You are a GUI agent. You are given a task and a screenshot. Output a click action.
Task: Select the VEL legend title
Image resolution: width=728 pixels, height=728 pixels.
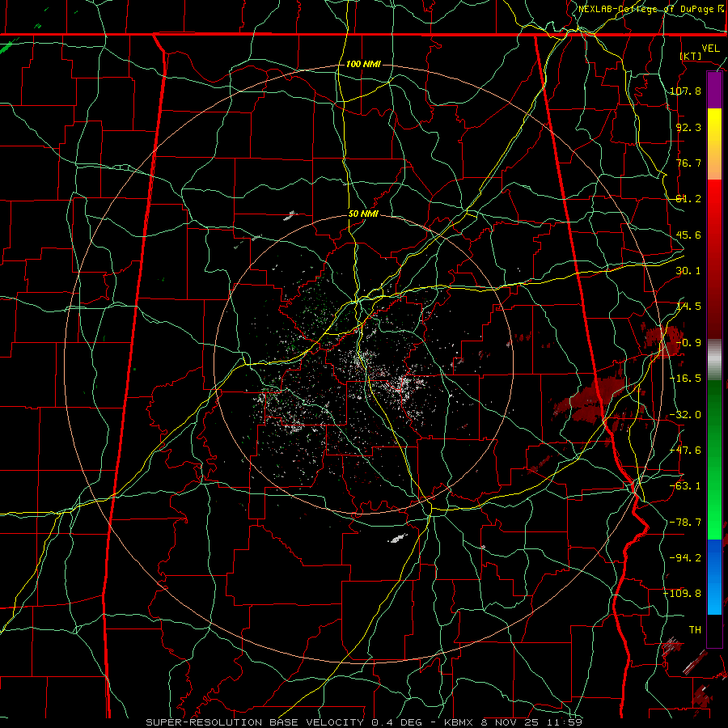point(710,49)
